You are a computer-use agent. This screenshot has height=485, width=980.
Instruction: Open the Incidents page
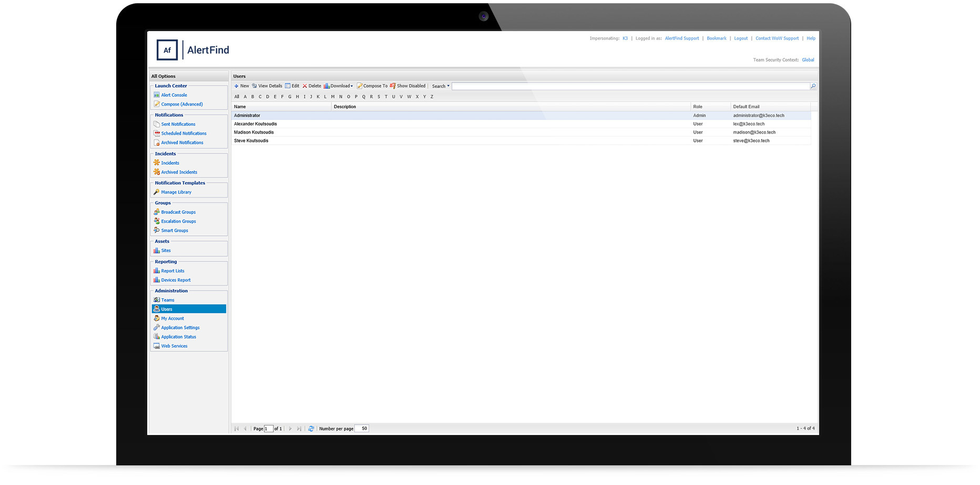pos(170,163)
